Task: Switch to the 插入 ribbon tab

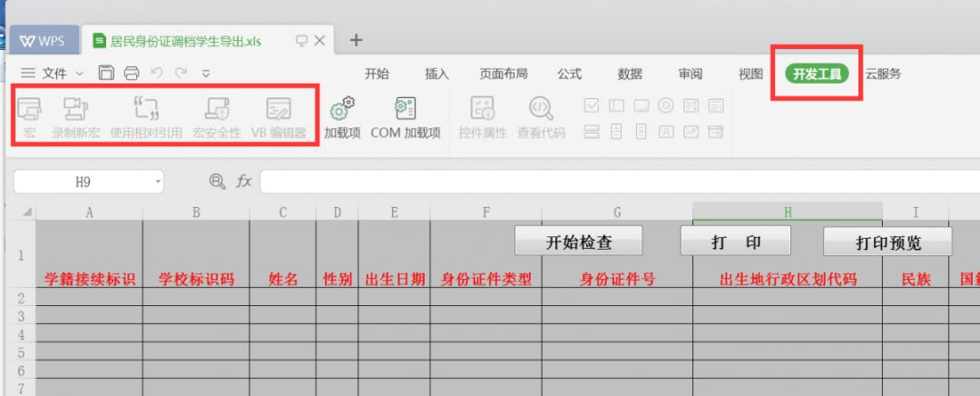Action: click(x=436, y=74)
